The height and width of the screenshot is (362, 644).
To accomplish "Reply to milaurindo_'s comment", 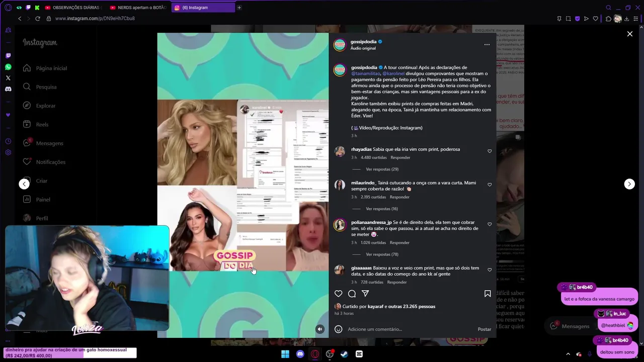I will (x=399, y=197).
